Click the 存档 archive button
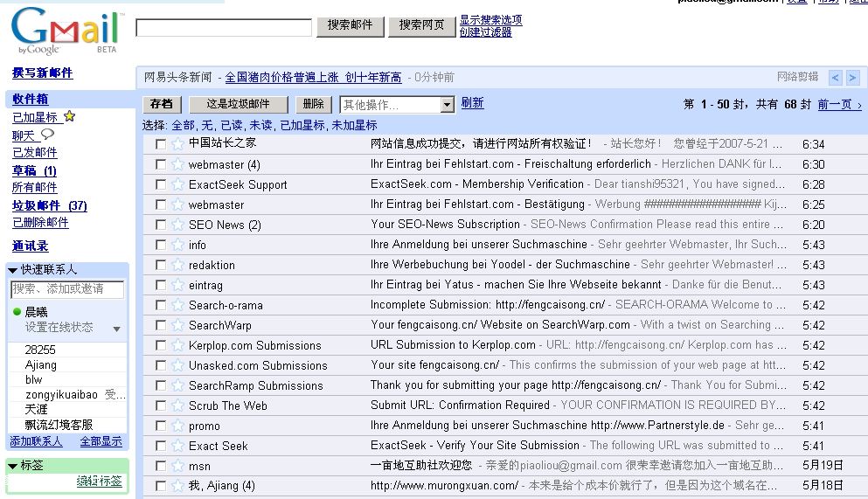The width and height of the screenshot is (868, 499). tap(162, 104)
